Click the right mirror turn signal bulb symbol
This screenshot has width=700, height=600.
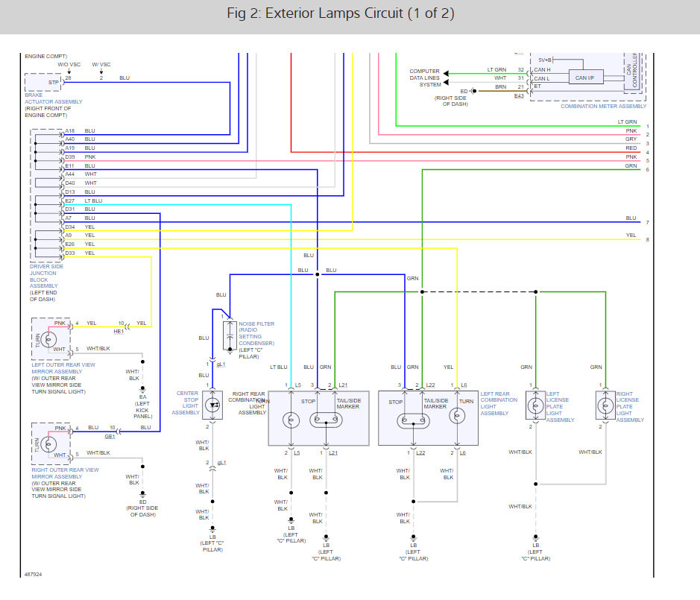tap(48, 445)
